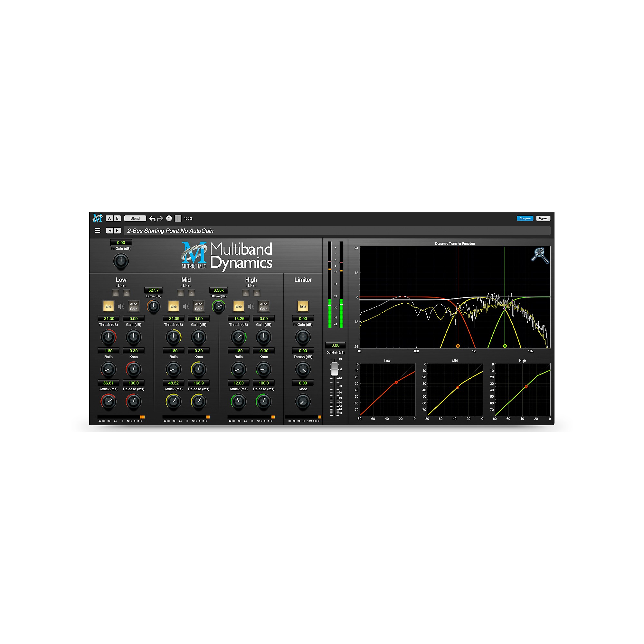644x644 pixels.
Task: Open the 100% zoom scale value
Action: coord(188,219)
